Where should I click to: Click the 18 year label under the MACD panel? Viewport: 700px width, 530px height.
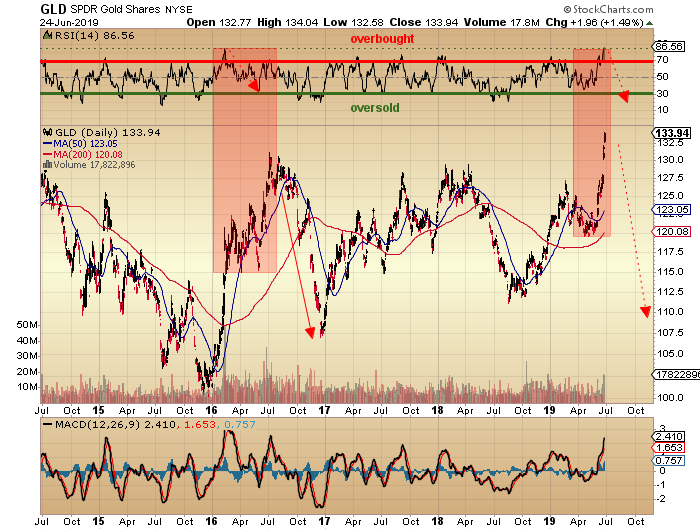(438, 521)
